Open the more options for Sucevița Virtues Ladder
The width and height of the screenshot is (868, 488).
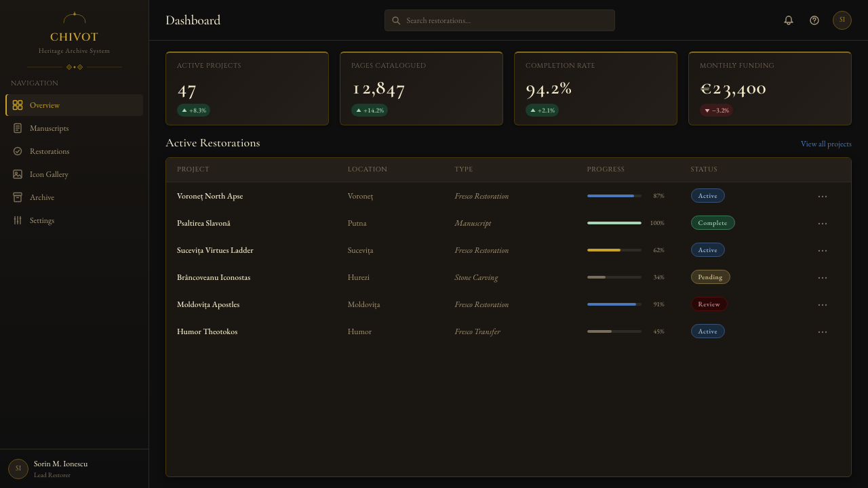(x=823, y=251)
